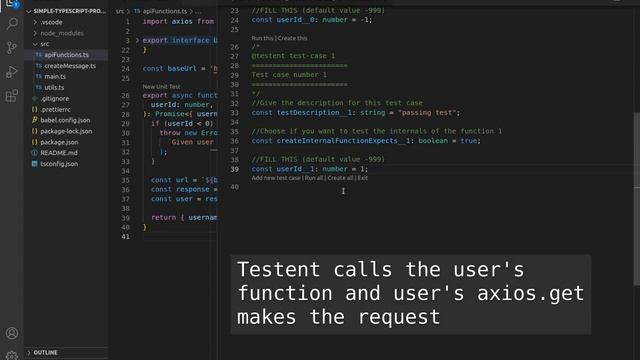Click the '@testent test-case 1' comment line
This screenshot has width=640, height=360.
tap(293, 56)
